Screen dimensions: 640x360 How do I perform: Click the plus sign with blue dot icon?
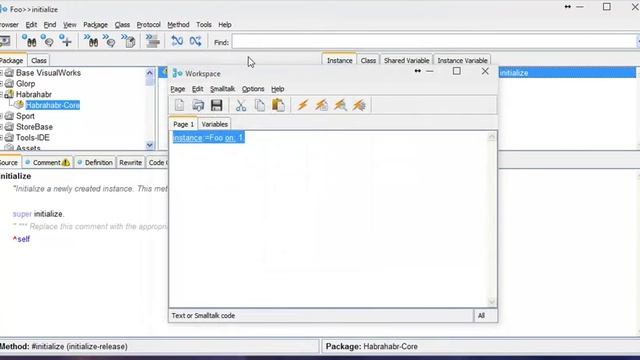(65, 41)
